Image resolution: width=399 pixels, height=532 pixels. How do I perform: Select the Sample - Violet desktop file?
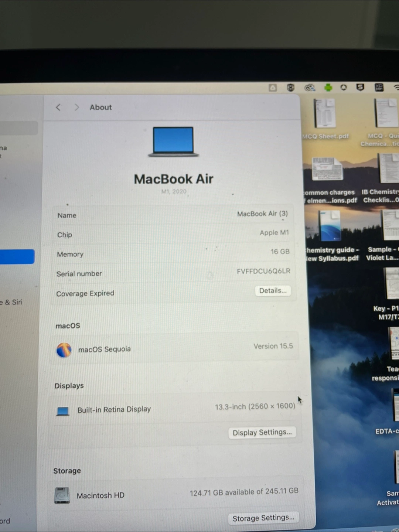pos(383,236)
